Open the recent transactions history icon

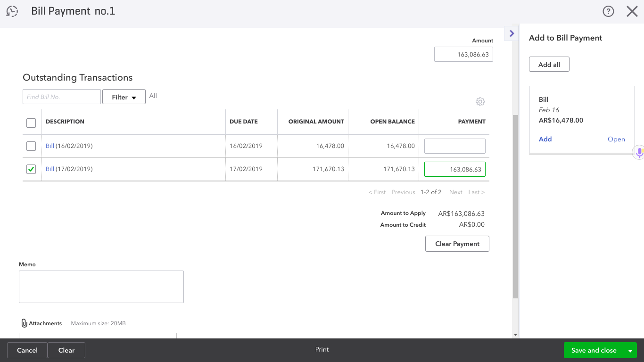[12, 12]
